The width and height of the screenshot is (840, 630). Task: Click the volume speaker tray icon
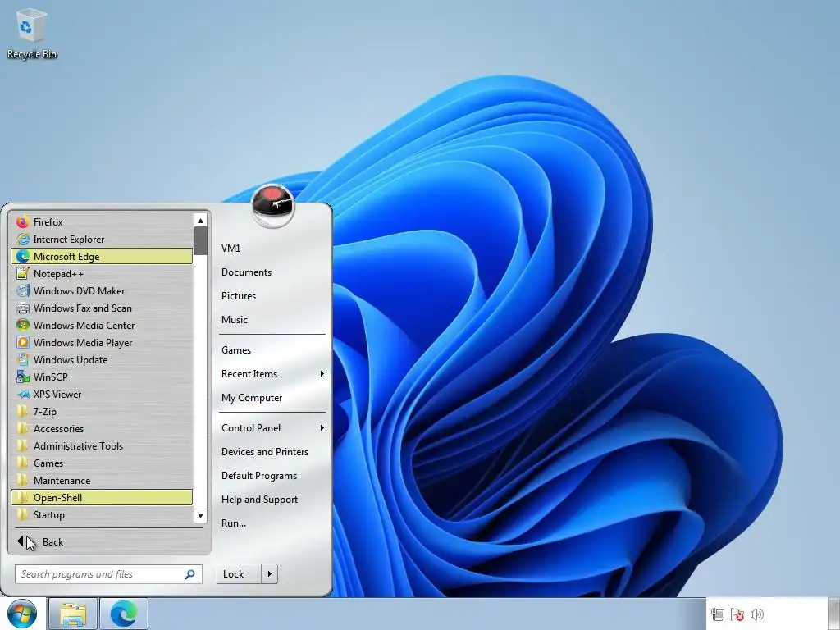[757, 614]
